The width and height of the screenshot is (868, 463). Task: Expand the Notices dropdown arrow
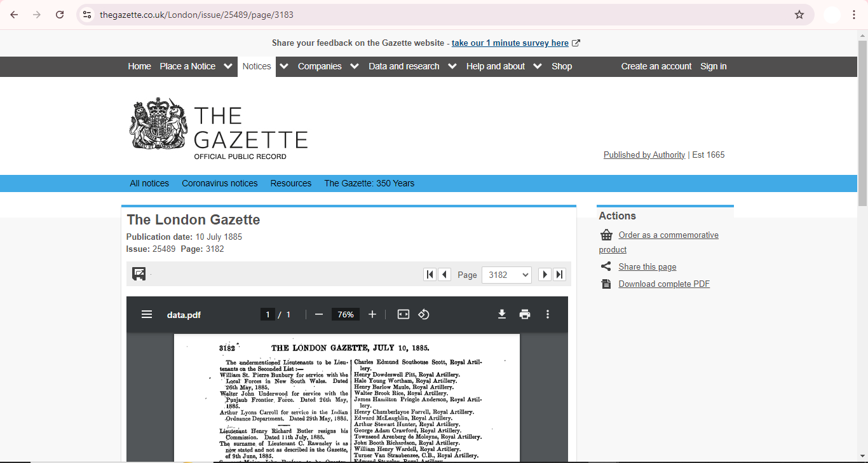pos(284,66)
